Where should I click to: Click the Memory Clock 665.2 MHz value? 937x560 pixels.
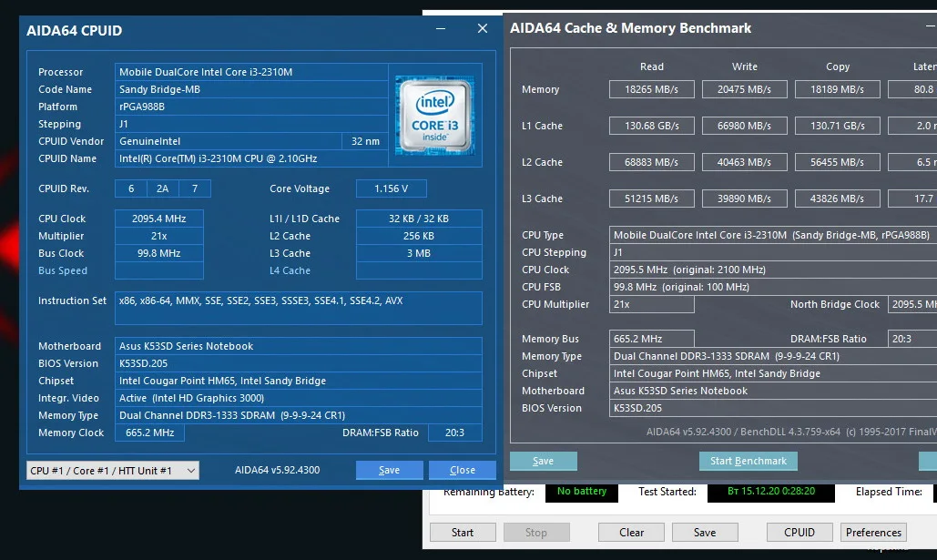(x=150, y=433)
